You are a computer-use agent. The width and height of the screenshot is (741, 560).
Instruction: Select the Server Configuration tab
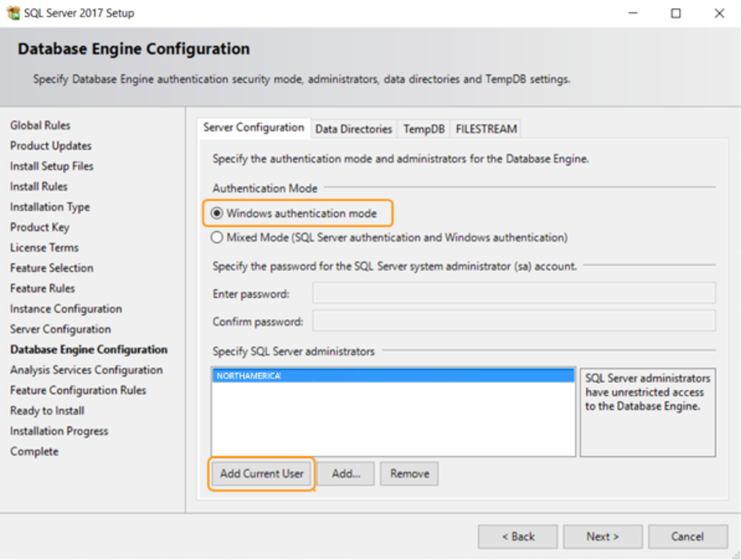(x=254, y=127)
